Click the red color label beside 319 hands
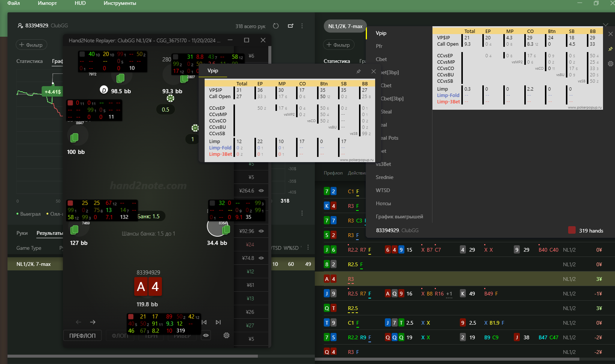 tap(572, 230)
